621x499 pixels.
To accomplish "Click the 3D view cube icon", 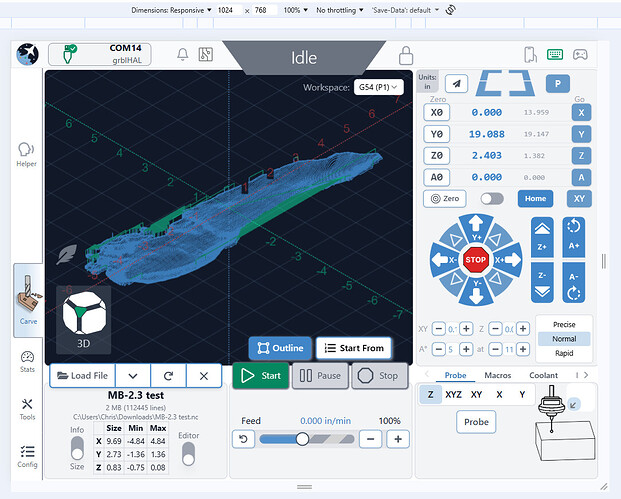I will point(83,314).
